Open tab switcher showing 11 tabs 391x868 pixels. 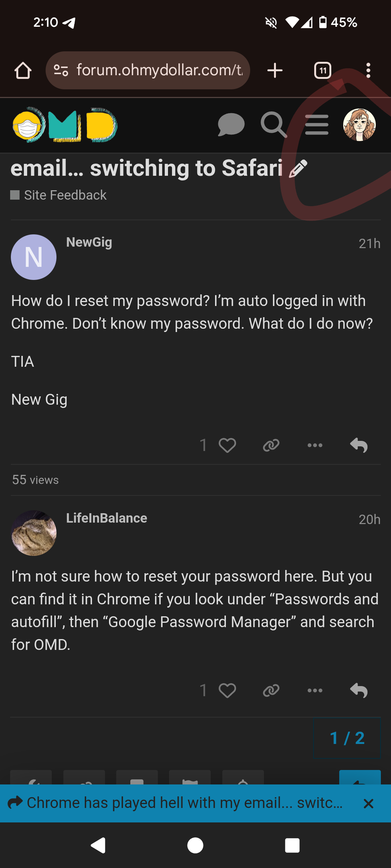coord(323,71)
